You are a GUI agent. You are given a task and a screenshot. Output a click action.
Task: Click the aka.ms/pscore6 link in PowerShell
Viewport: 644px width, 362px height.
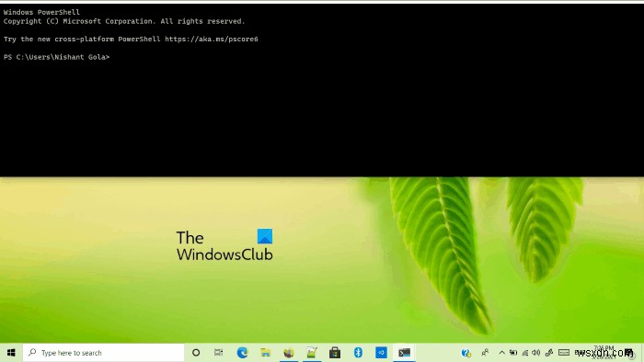point(212,40)
